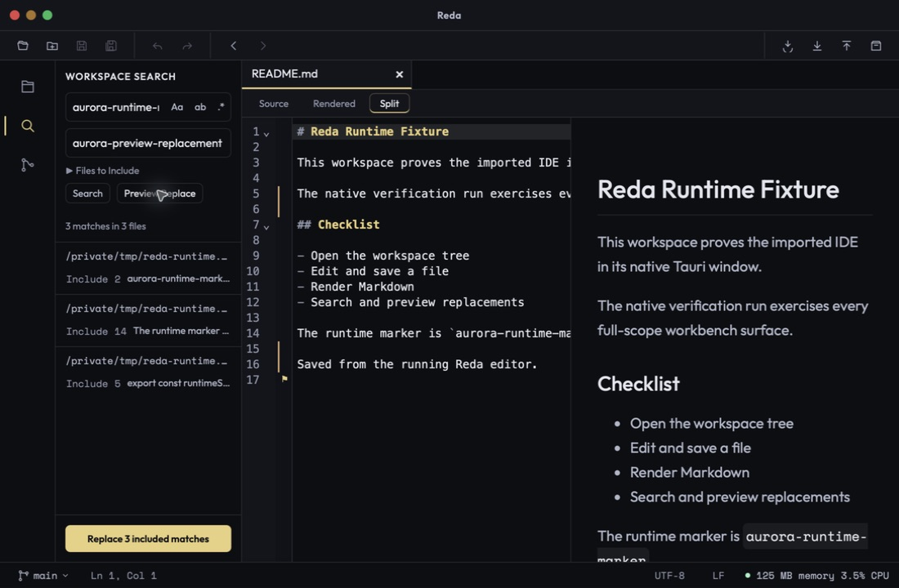Click source line '- Render Markdown'
This screenshot has height=588, width=899.
pos(356,287)
